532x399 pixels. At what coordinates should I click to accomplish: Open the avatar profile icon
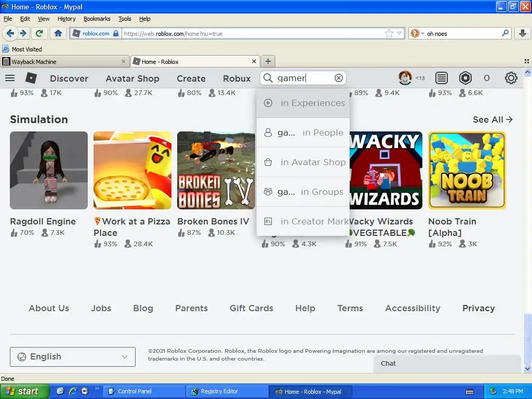click(x=405, y=78)
